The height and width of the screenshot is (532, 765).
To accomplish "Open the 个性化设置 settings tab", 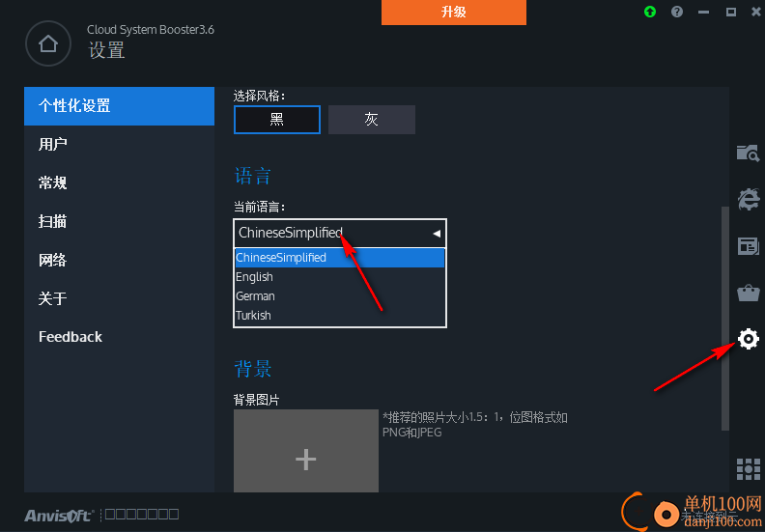I will [119, 106].
